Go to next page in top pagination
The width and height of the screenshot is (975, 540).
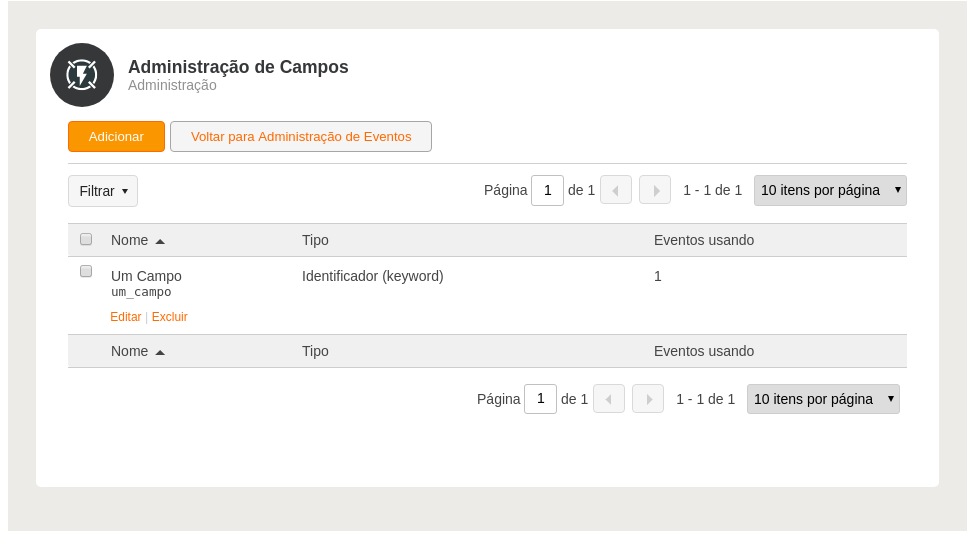point(655,190)
